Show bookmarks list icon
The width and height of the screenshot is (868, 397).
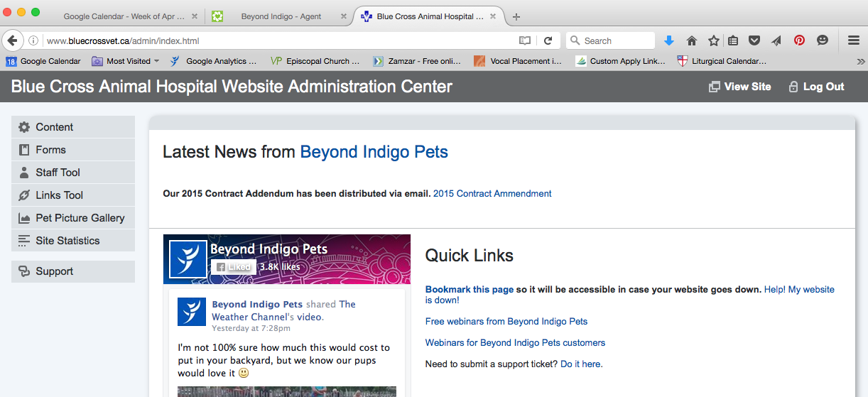[x=733, y=41]
